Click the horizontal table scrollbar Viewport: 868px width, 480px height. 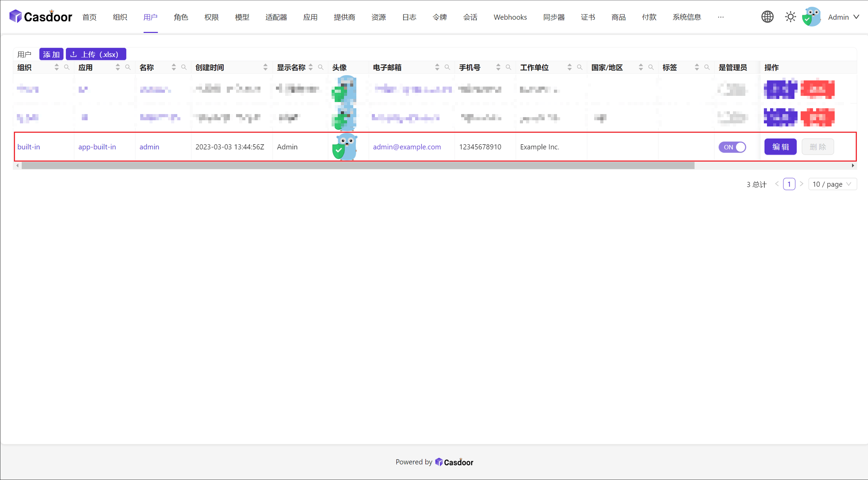pos(358,166)
